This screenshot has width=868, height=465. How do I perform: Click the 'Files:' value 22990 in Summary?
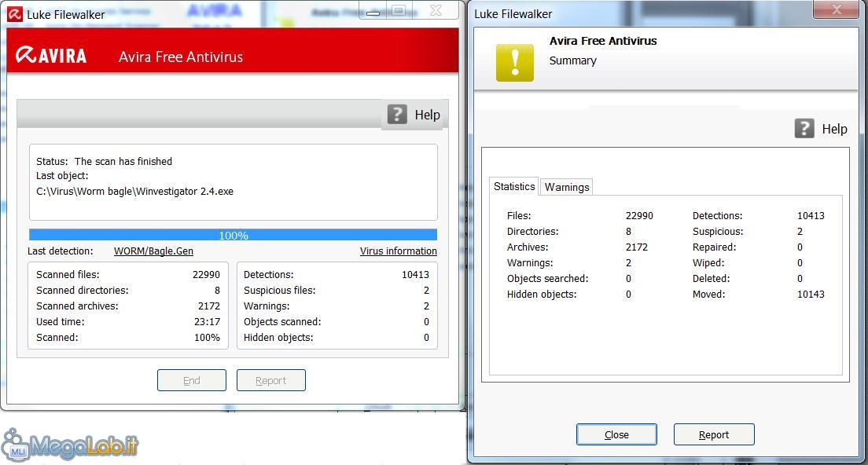639,216
